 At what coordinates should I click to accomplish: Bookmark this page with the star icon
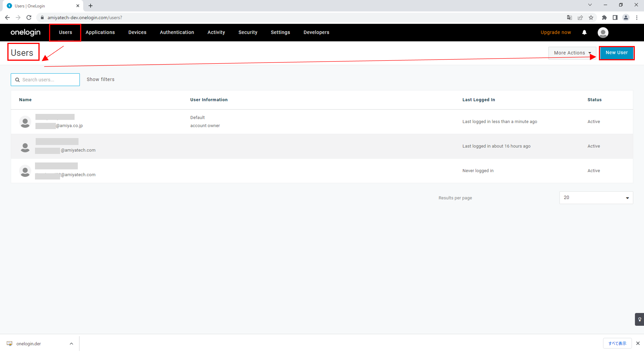click(591, 17)
